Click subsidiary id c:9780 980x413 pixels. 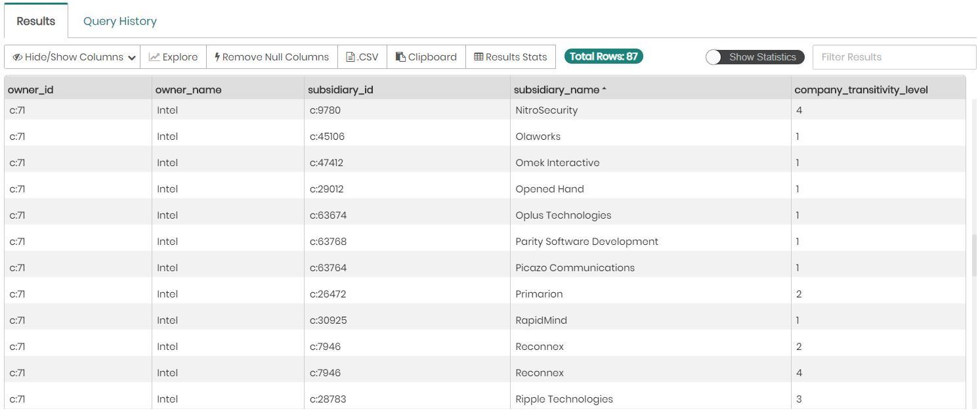[x=326, y=110]
